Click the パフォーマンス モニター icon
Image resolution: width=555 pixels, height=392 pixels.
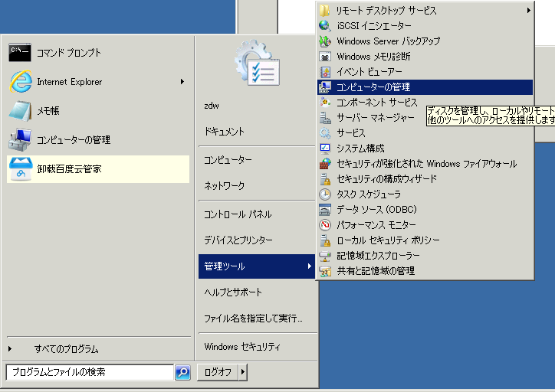pyautogui.click(x=324, y=225)
